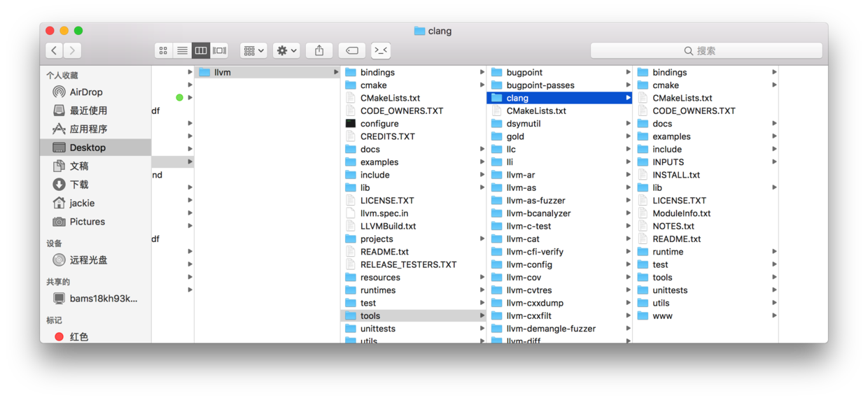Image resolution: width=868 pixels, height=400 pixels.
Task: Switch to list view
Action: click(182, 50)
